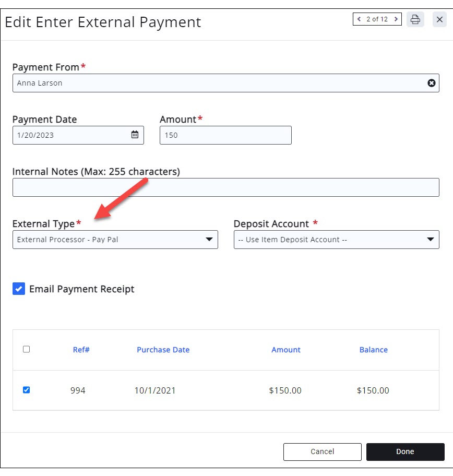Close the Edit Enter External Payment dialog
Screen dimensions: 453x476
pyautogui.click(x=439, y=20)
